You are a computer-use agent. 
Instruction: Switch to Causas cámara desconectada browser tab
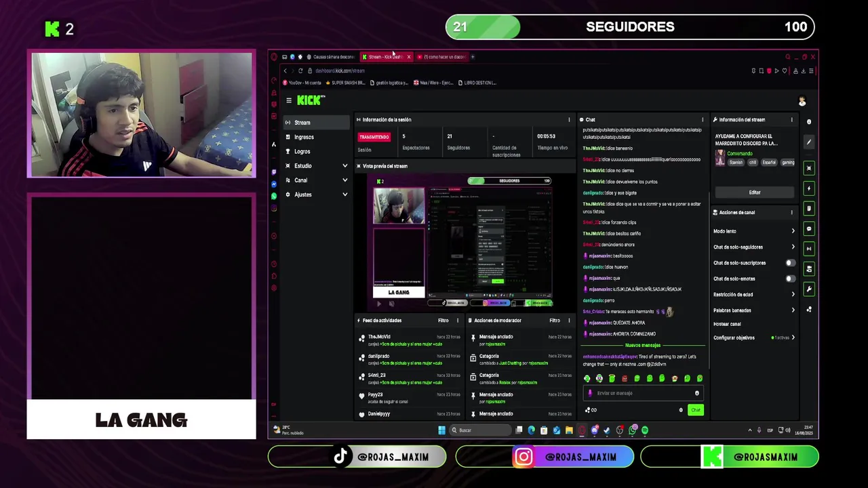pyautogui.click(x=331, y=57)
